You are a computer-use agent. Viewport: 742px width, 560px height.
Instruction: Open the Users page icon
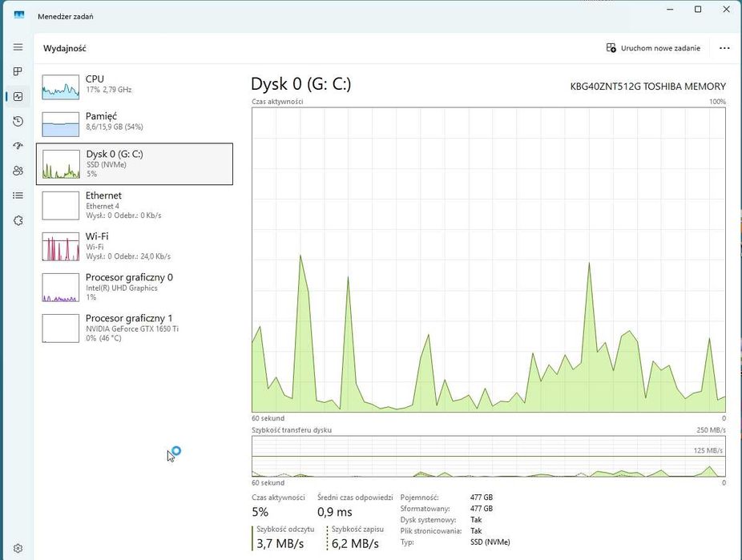(x=18, y=171)
